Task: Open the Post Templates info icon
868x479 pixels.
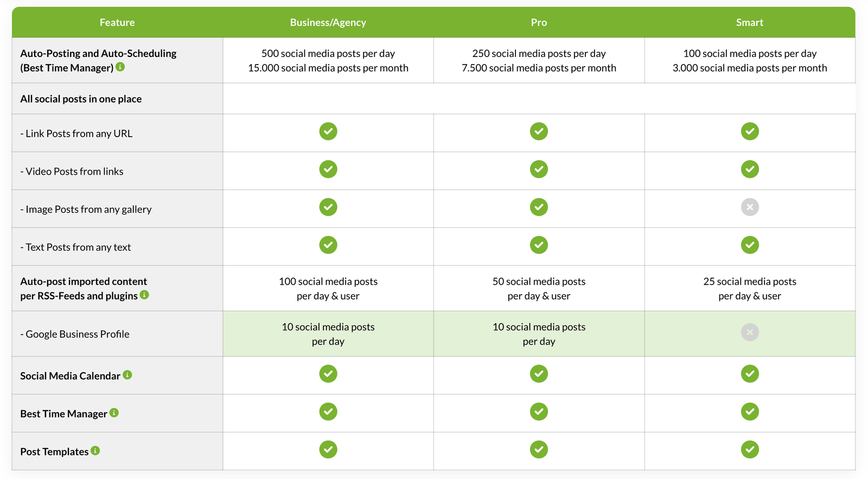Action: 95,451
